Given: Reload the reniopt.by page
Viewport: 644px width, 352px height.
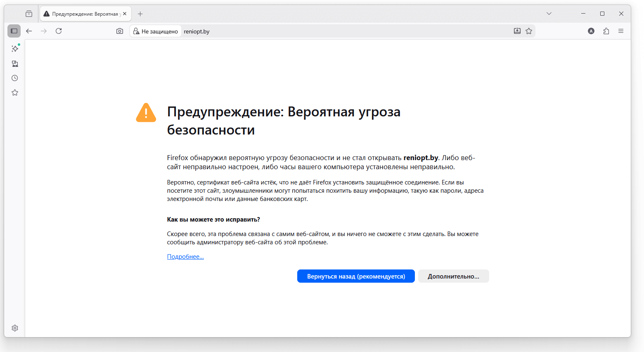Looking at the screenshot, I should (x=59, y=31).
